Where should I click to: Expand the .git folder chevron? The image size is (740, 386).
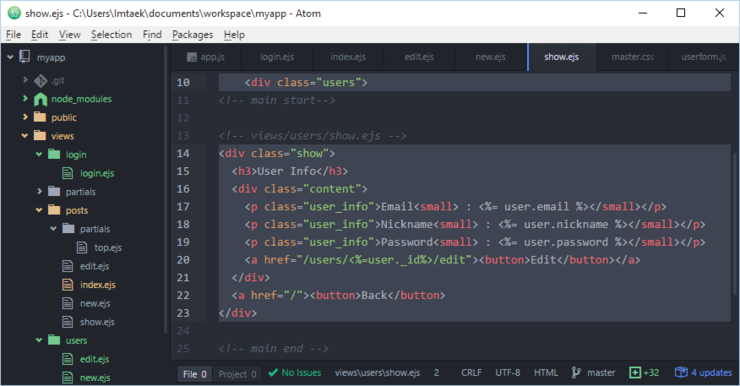(x=25, y=80)
